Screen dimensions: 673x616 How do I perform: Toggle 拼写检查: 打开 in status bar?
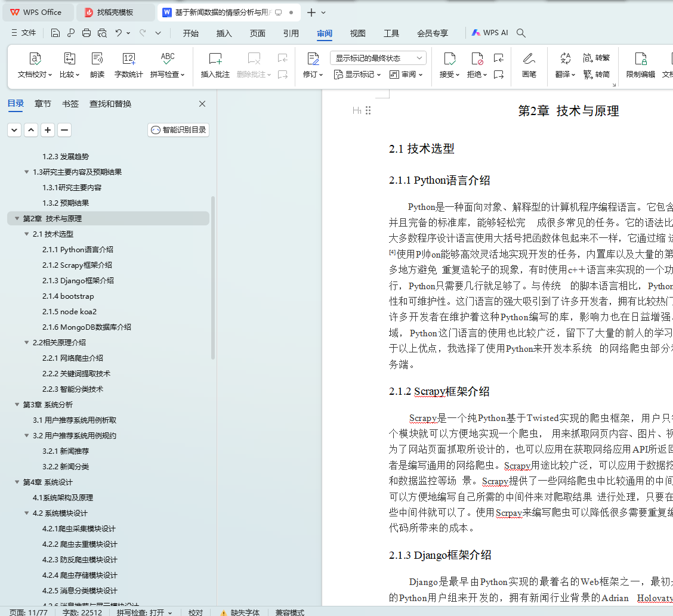point(144,612)
